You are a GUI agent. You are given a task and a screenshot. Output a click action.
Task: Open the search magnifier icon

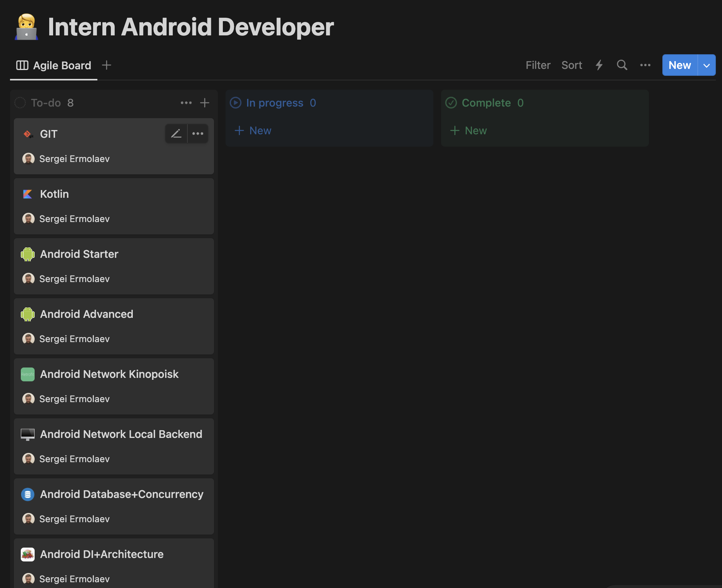click(622, 65)
